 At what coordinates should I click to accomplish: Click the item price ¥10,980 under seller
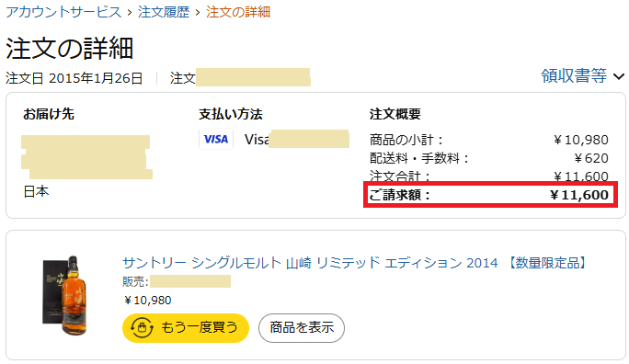coord(148,301)
